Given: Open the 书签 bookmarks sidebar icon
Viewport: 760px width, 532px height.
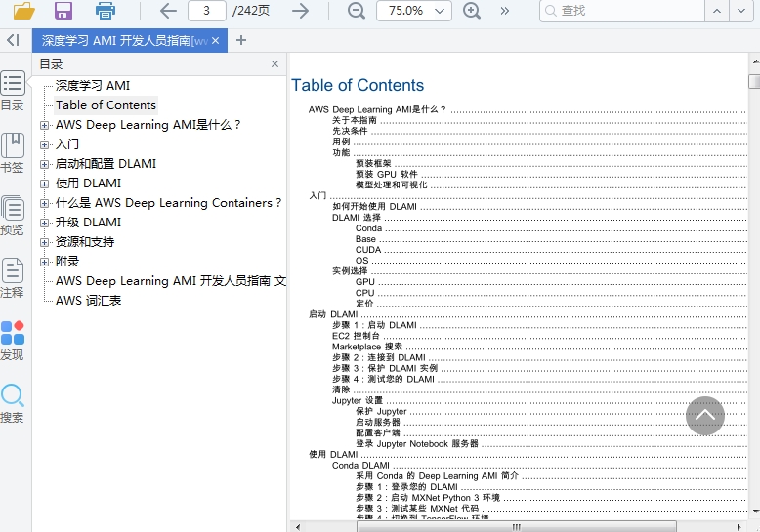Looking at the screenshot, I should coord(12,153).
